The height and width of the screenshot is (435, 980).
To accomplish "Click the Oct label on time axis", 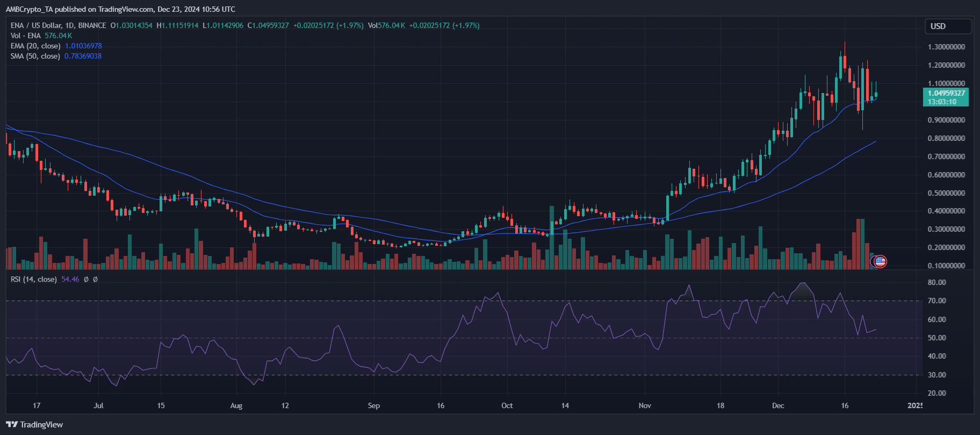I will 507,405.
